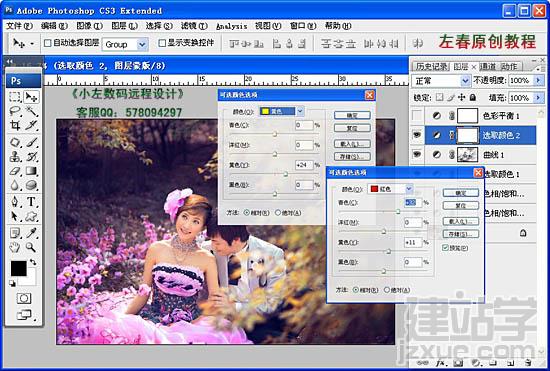The width and height of the screenshot is (550, 371).
Task: Select the Horizontal Type tool
Action: pos(31,202)
